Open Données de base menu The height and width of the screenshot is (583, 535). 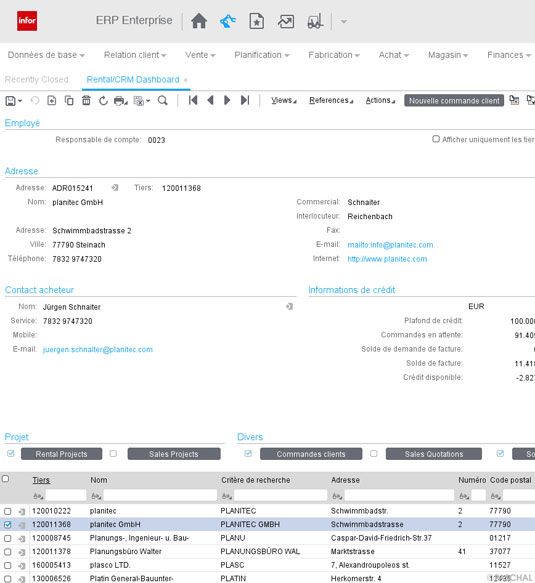pyautogui.click(x=46, y=55)
